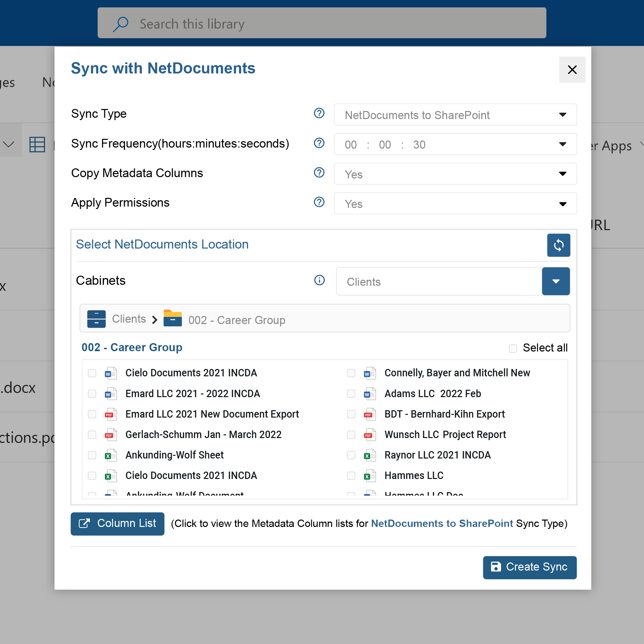Click the BDT - Bernhard-Kihn Export name

click(x=444, y=414)
